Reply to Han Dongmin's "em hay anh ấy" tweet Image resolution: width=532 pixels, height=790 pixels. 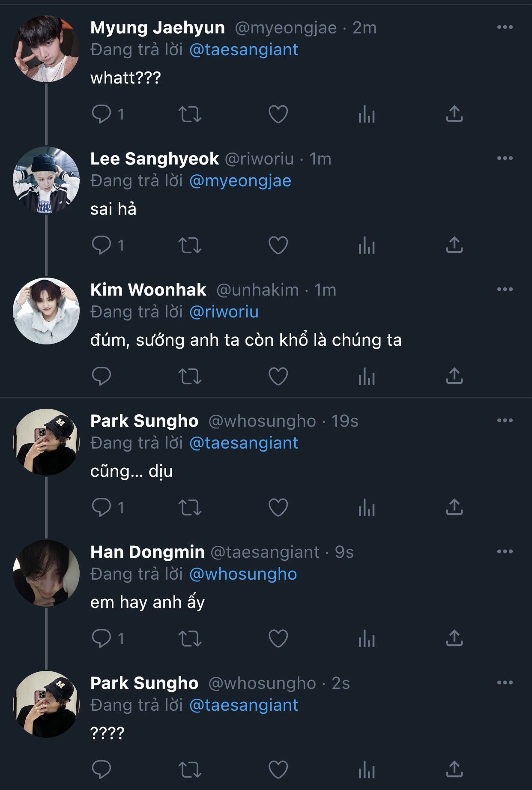click(102, 638)
